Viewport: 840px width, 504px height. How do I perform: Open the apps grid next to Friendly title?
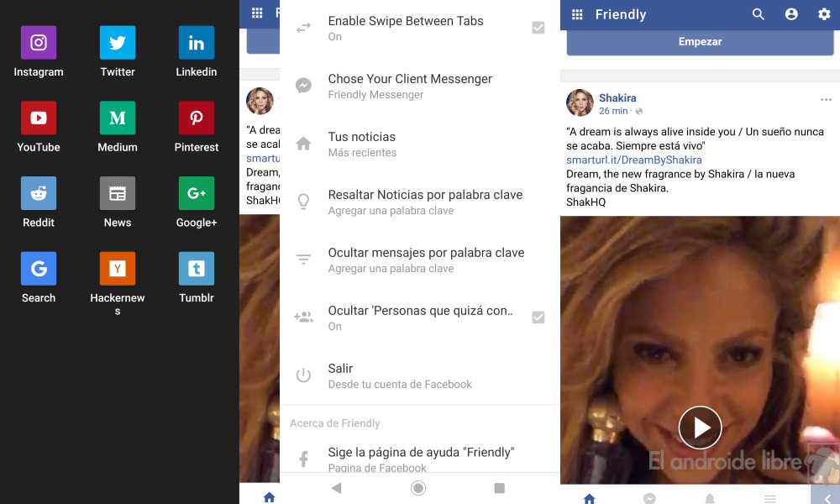[577, 14]
